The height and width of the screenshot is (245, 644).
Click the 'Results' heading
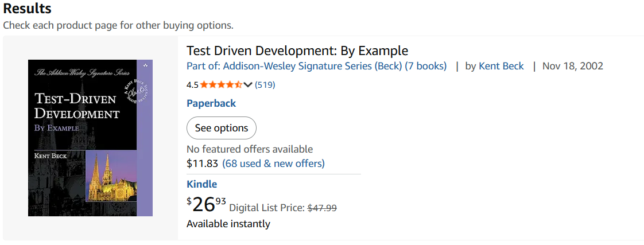coord(27,9)
